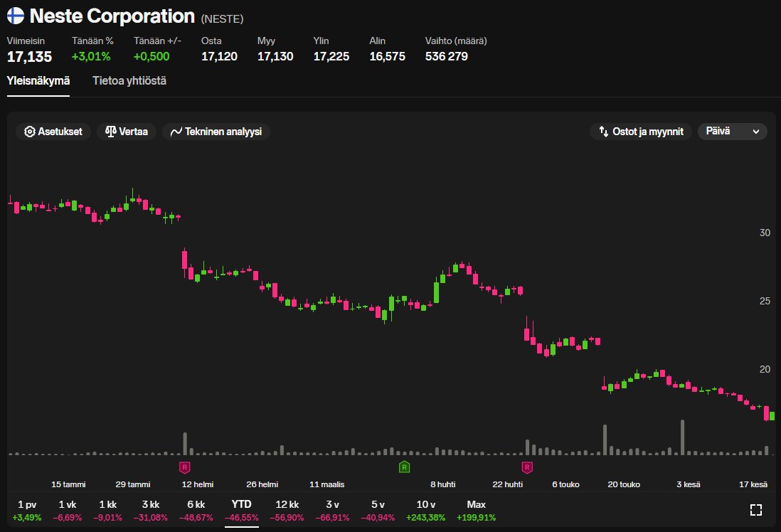Image resolution: width=781 pixels, height=532 pixels.
Task: Click the green report marker near 8 huhti
Action: [x=405, y=467]
